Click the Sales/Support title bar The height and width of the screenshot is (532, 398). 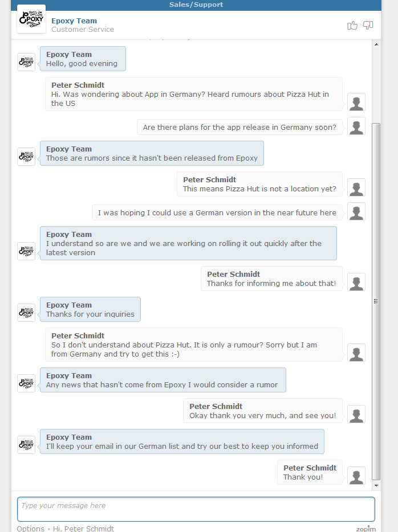(196, 5)
